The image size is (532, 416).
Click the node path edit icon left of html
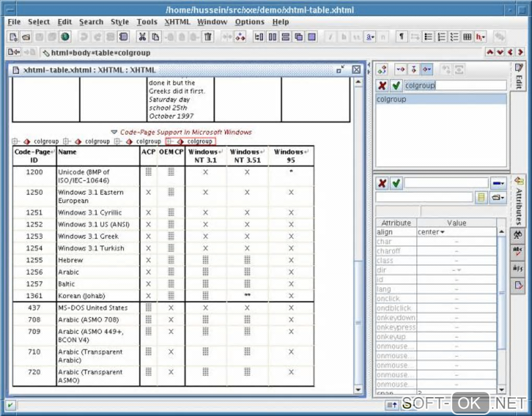[46, 53]
